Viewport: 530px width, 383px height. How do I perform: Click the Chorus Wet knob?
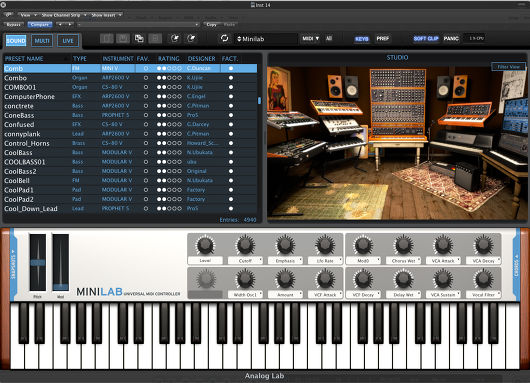pos(403,245)
